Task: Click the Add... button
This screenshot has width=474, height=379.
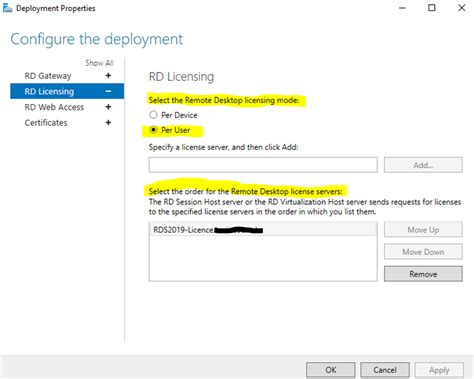Action: (x=423, y=165)
